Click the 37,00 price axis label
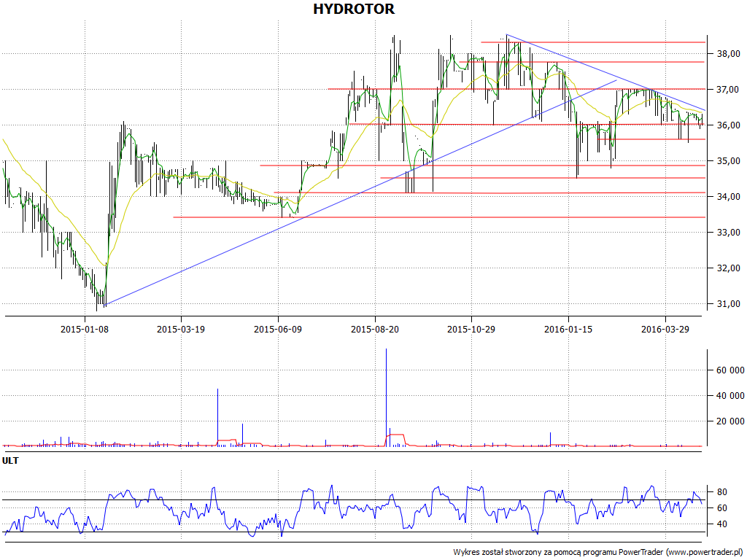This screenshot has height=560, width=747. pyautogui.click(x=728, y=90)
